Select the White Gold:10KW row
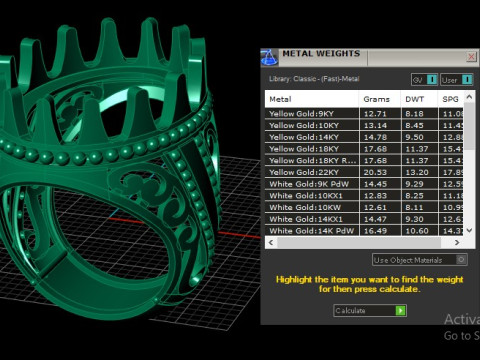The width and height of the screenshot is (480, 360). click(364, 207)
